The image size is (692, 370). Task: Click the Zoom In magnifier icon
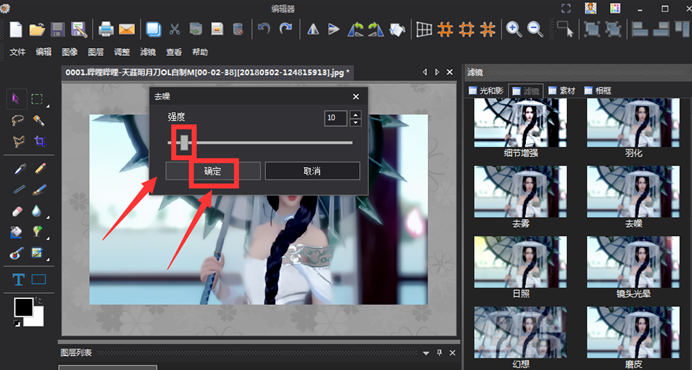(x=514, y=30)
